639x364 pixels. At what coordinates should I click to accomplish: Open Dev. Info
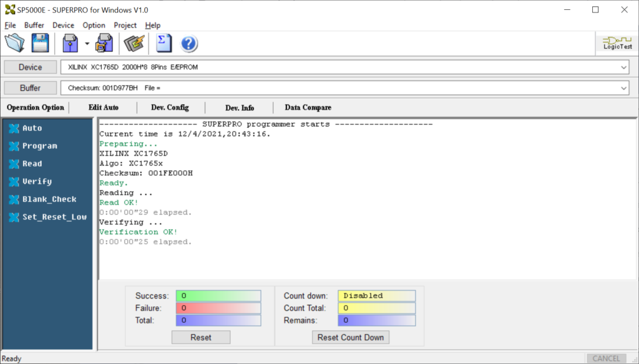(x=240, y=107)
